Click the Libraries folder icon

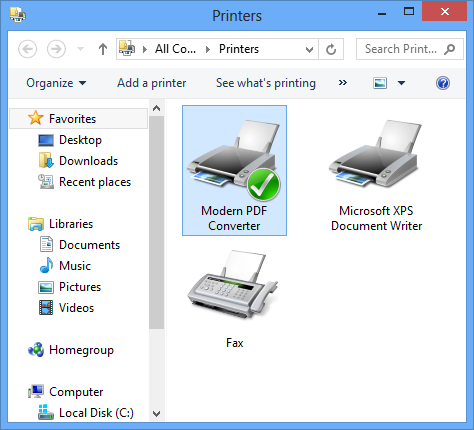(36, 224)
